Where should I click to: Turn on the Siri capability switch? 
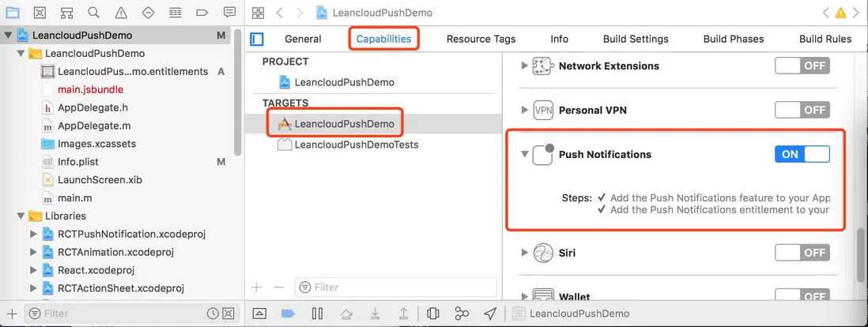coord(802,253)
